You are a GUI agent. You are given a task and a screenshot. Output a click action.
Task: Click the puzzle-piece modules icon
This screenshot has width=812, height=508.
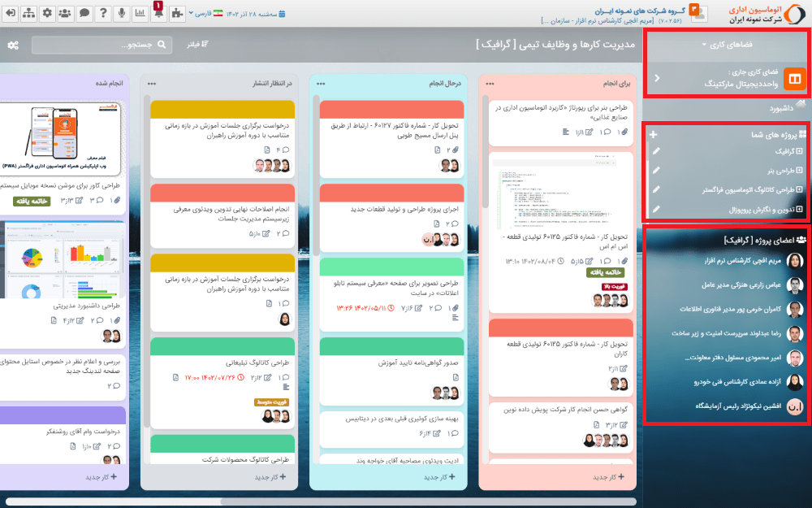tap(177, 12)
